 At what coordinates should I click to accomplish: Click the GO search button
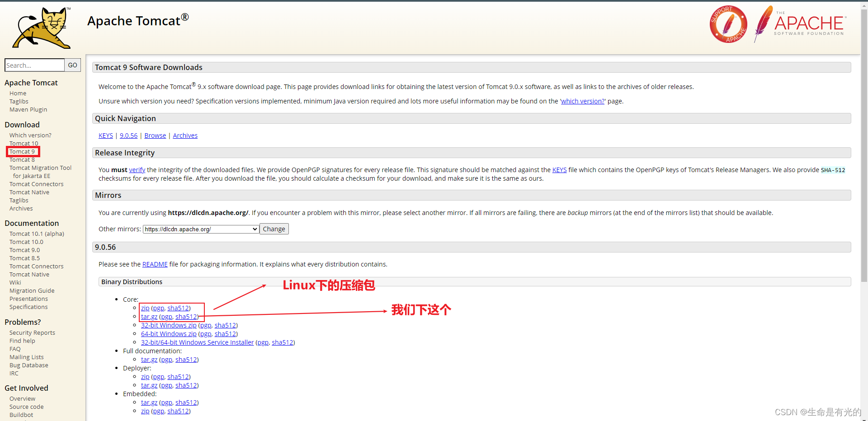click(x=73, y=65)
